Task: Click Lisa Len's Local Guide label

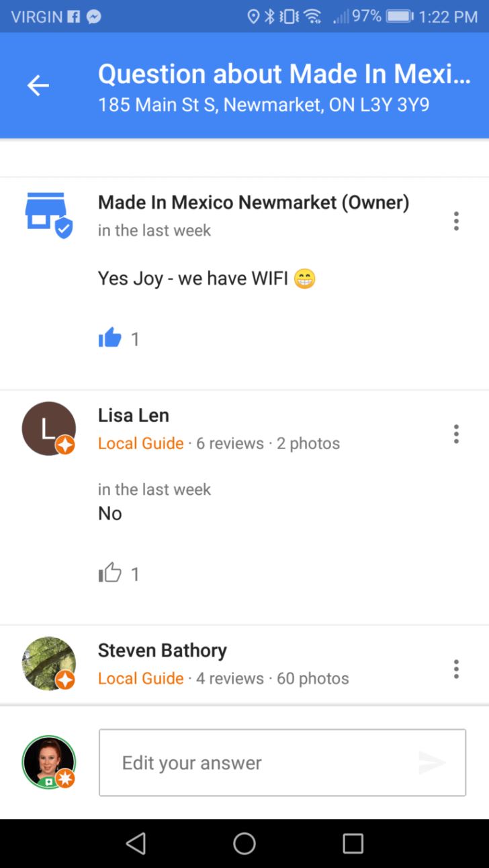Action: [x=141, y=443]
